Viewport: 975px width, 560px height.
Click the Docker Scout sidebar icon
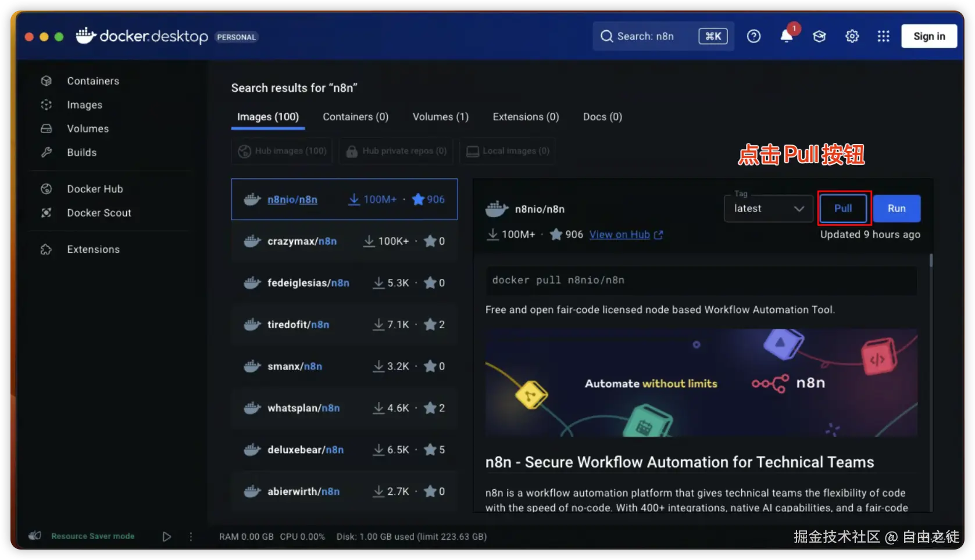(x=47, y=213)
